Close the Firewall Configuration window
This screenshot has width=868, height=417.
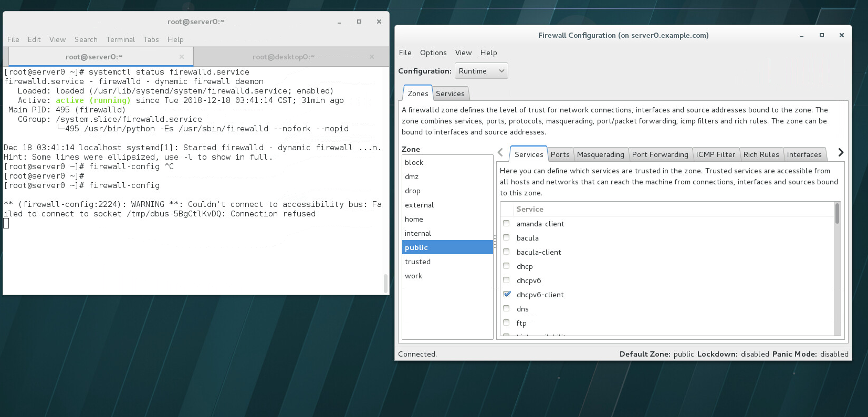(x=841, y=35)
